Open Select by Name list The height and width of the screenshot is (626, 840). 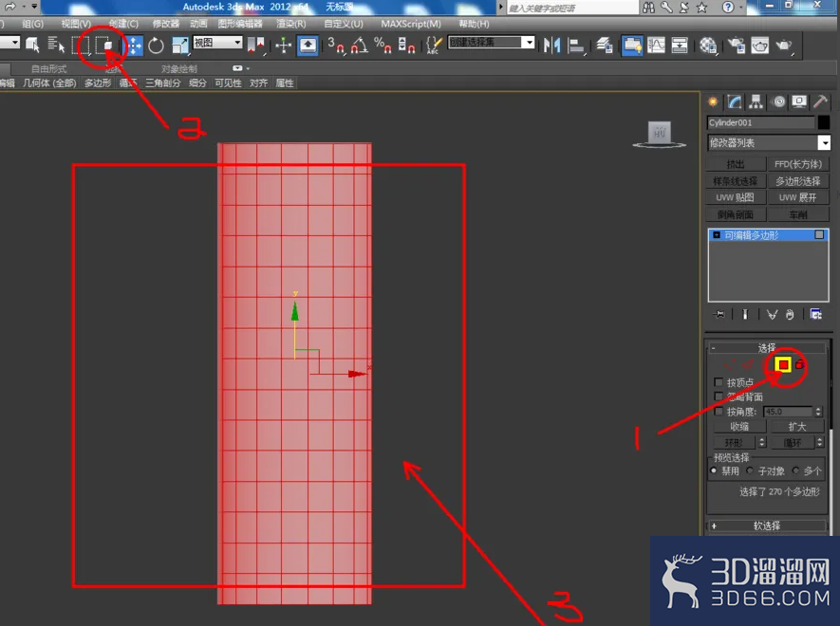tap(56, 45)
